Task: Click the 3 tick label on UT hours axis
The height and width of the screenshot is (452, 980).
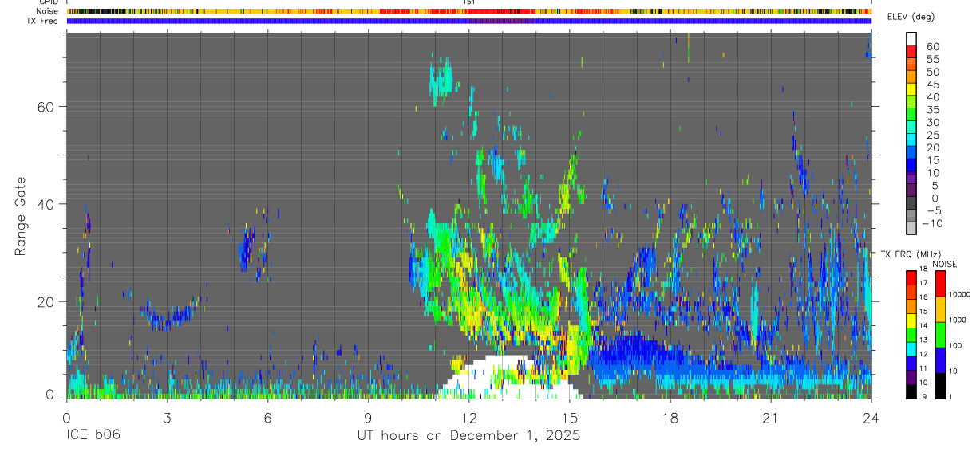Action: pos(167,418)
